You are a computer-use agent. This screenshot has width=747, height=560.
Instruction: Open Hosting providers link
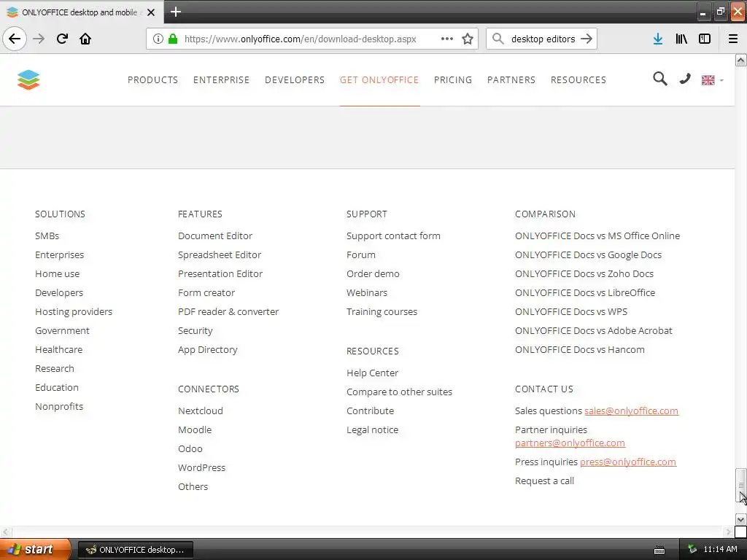(x=74, y=312)
